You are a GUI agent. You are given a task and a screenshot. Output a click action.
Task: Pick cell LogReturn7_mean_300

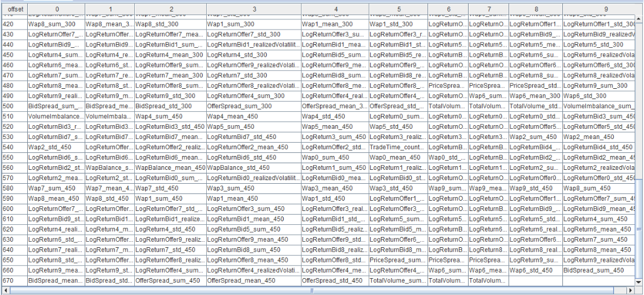click(171, 75)
